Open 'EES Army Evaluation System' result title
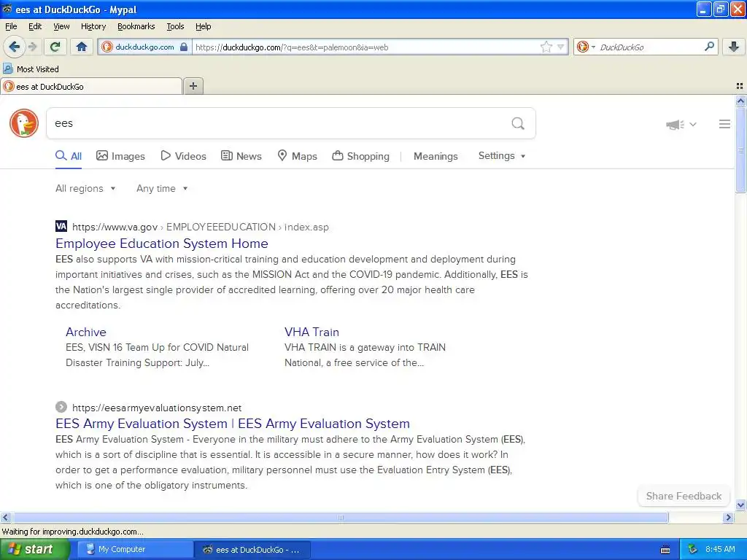747x560 pixels. point(233,424)
